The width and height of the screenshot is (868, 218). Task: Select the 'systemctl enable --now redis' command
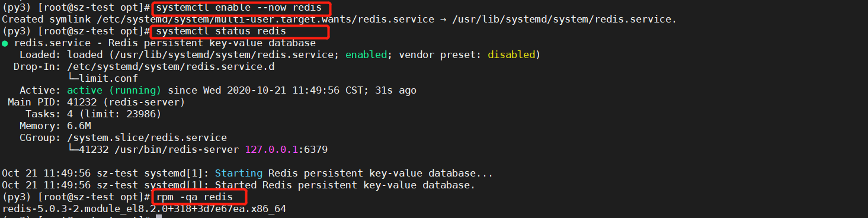click(x=239, y=8)
